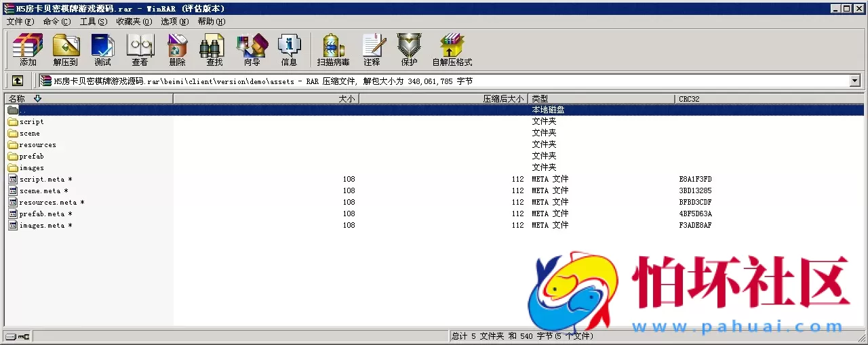Click the prefab folder icon
The image size is (868, 345).
[x=13, y=157]
